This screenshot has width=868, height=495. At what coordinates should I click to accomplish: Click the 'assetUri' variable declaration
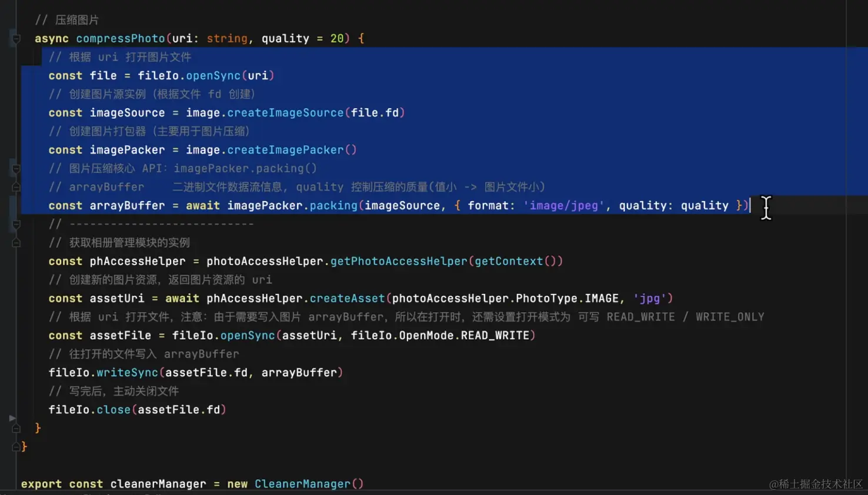(117, 299)
